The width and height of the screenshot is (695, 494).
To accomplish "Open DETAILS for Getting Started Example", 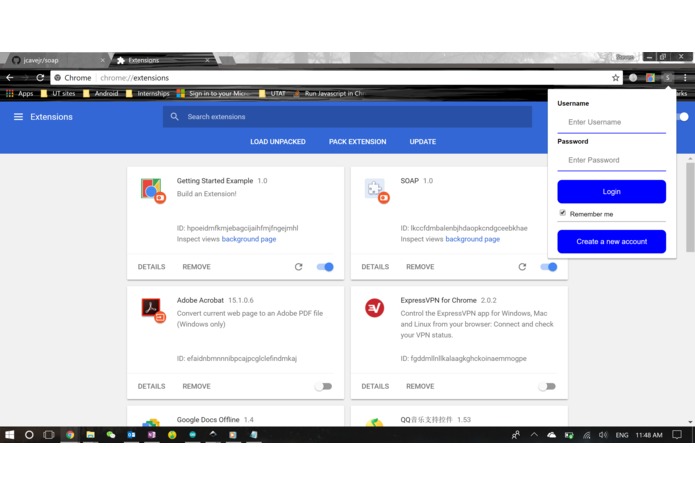I will [151, 267].
